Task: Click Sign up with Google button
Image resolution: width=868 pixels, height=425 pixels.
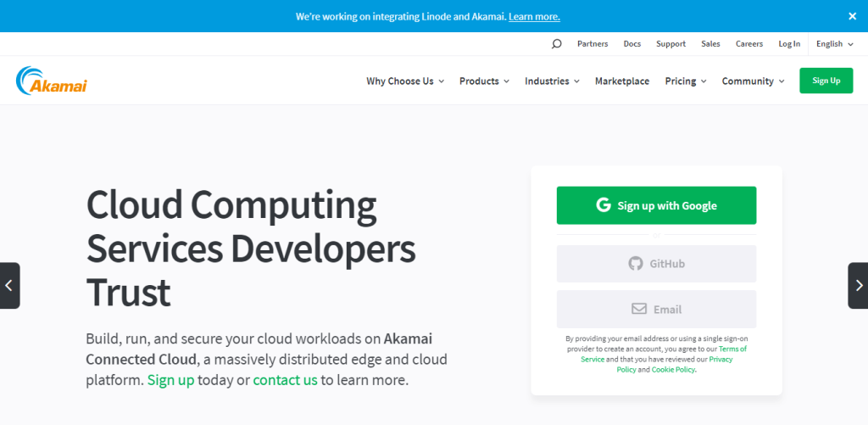Action: [x=657, y=205]
